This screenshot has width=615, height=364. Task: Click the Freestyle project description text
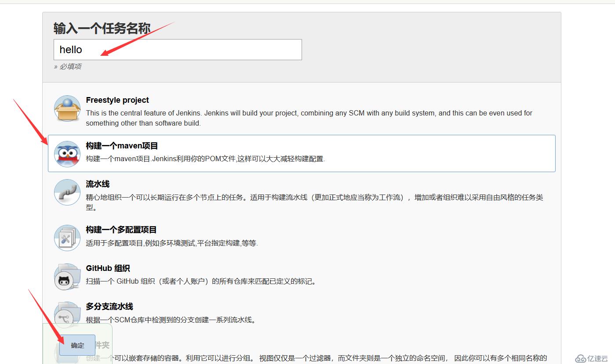coord(309,118)
